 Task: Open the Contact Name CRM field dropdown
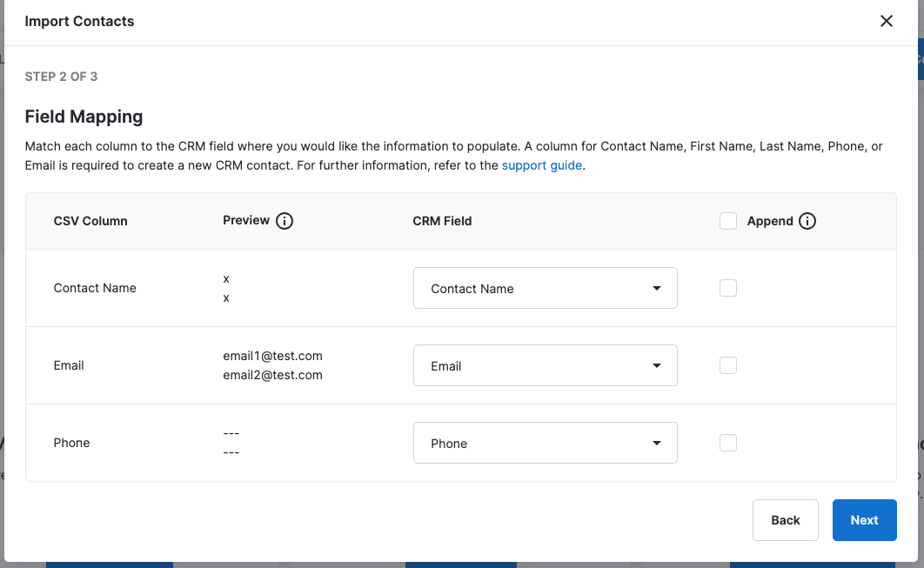pyautogui.click(x=545, y=288)
